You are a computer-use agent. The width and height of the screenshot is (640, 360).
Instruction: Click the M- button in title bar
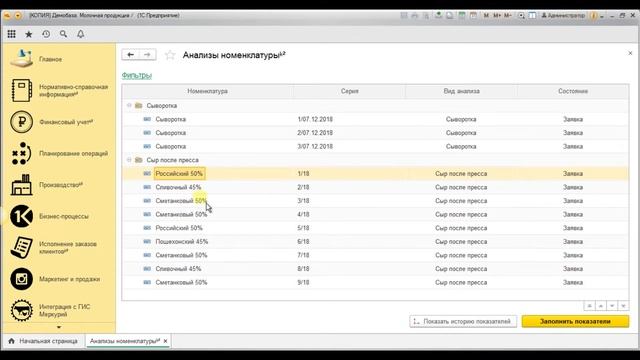[507, 16]
